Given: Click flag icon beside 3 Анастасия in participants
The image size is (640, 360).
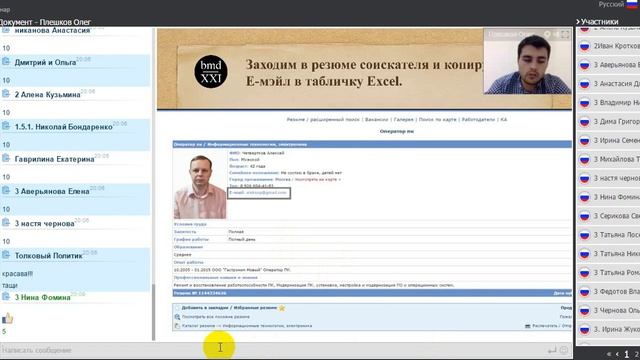Looking at the screenshot, I should (584, 84).
